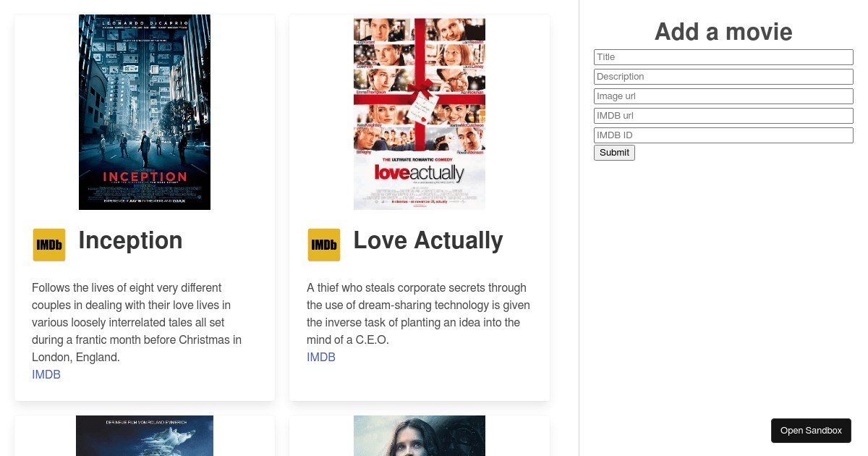Open the Inception movie poster
Viewport: 868px width, 456px height.
coord(145,112)
